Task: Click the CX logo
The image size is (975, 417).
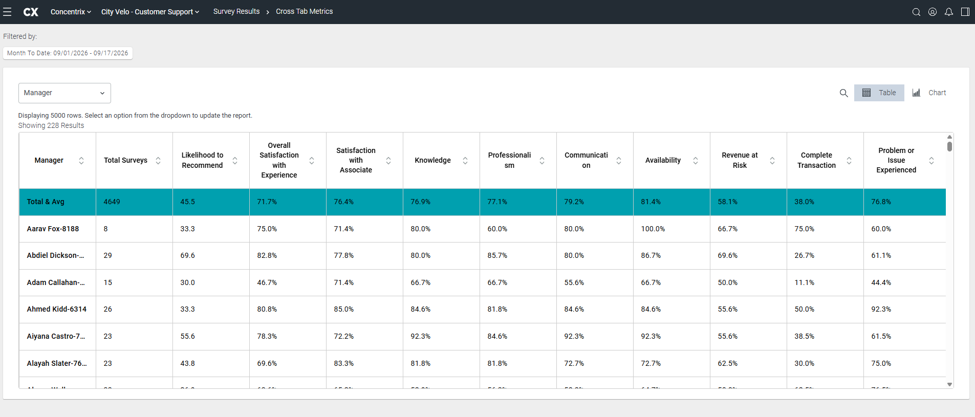Action: (30, 12)
